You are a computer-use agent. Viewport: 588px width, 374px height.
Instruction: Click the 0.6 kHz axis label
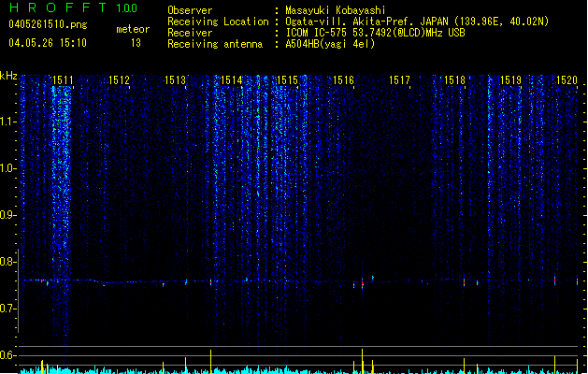coord(7,355)
